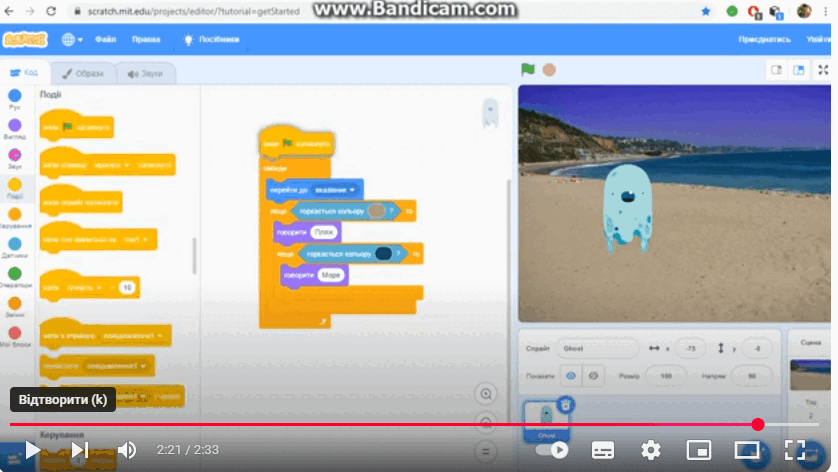Open the language globe dropdown
Screen dimensions: 838x472
click(x=72, y=40)
